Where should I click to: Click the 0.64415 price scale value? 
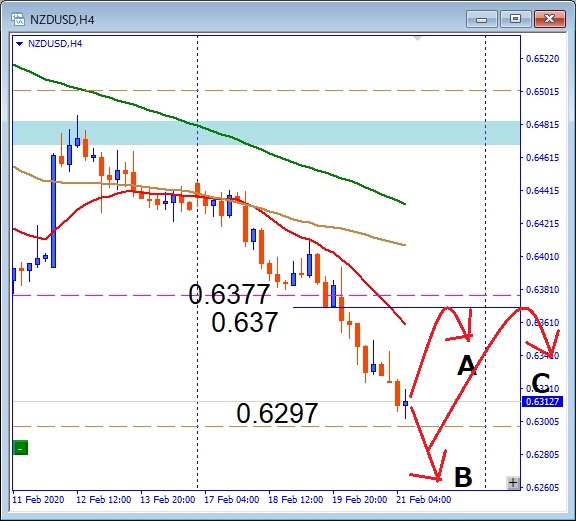(543, 190)
